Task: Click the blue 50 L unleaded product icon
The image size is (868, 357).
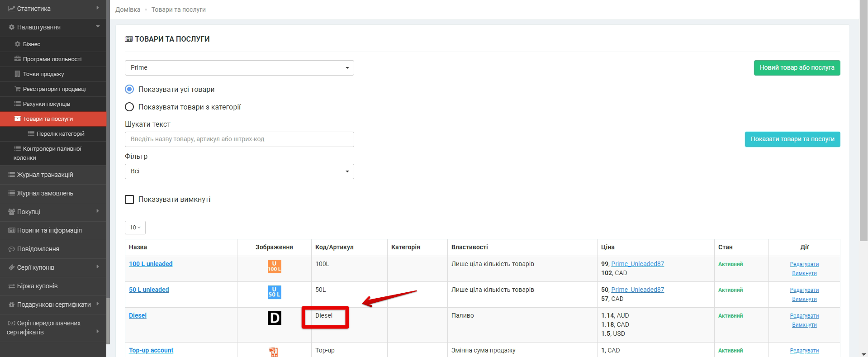Action: point(274,292)
